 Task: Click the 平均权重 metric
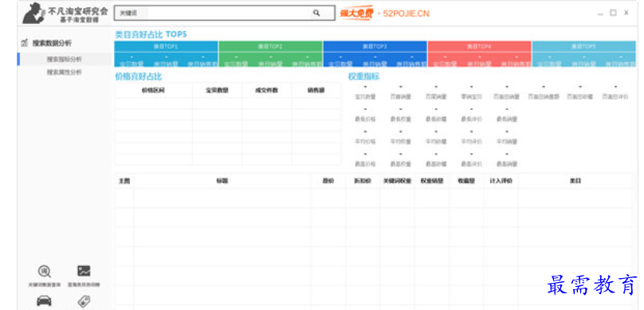click(x=400, y=141)
